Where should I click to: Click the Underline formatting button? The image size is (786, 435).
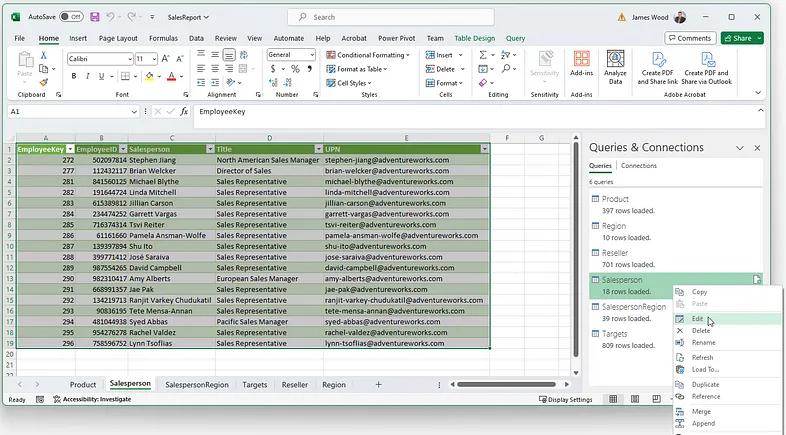(101, 76)
